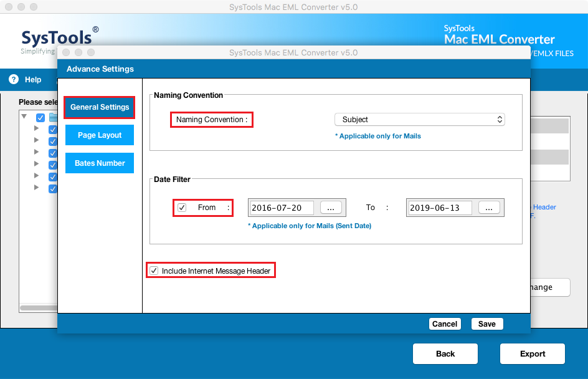
Task: Click the Advance Settings heading
Action: point(100,69)
